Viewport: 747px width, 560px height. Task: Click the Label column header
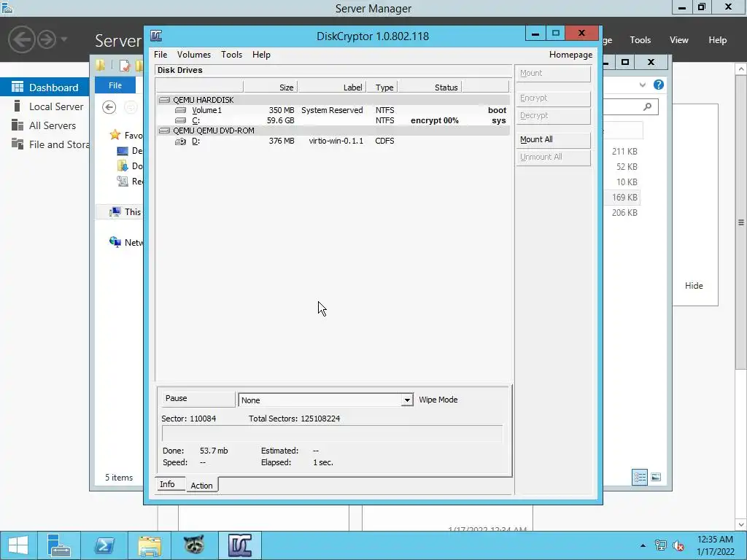coord(332,87)
